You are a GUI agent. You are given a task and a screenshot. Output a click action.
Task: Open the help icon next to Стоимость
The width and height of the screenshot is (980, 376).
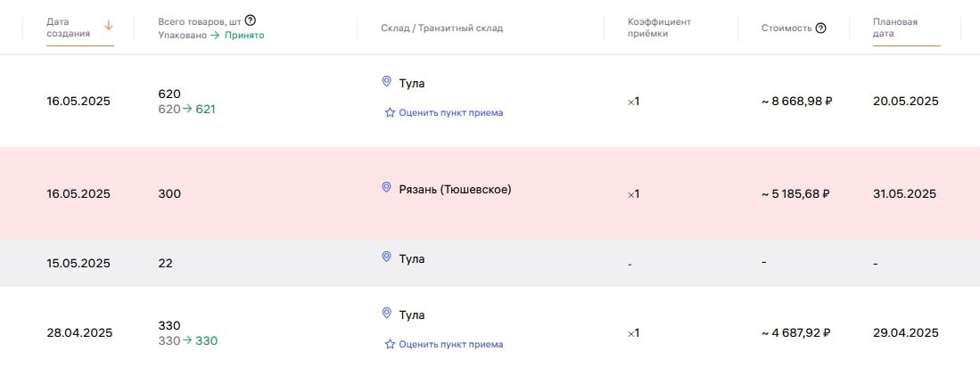820,28
